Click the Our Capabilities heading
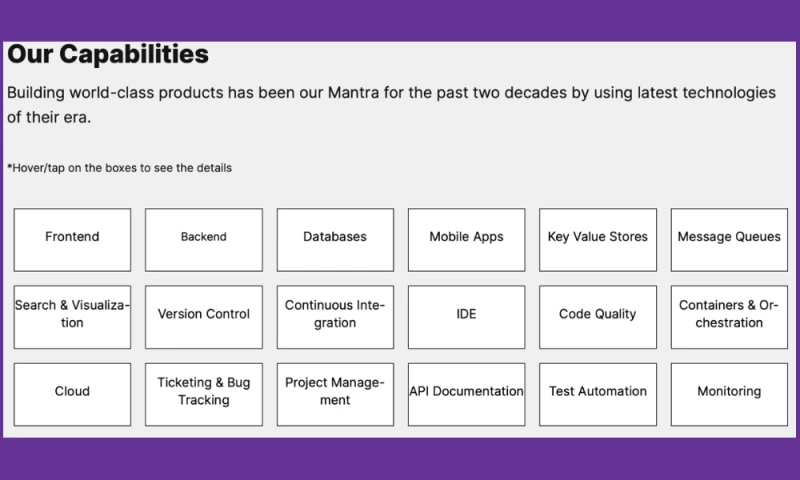This screenshot has height=480, width=800. [x=108, y=54]
